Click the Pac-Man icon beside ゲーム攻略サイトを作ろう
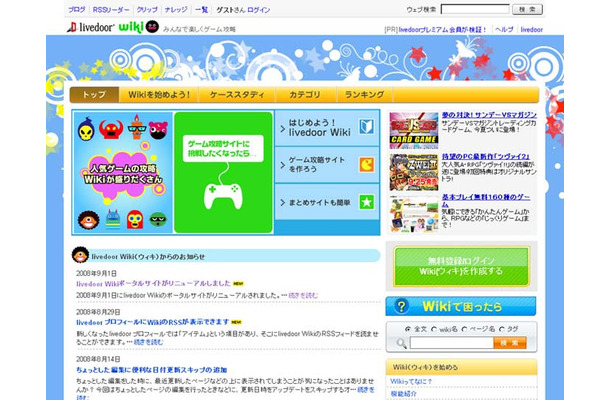 tap(366, 165)
